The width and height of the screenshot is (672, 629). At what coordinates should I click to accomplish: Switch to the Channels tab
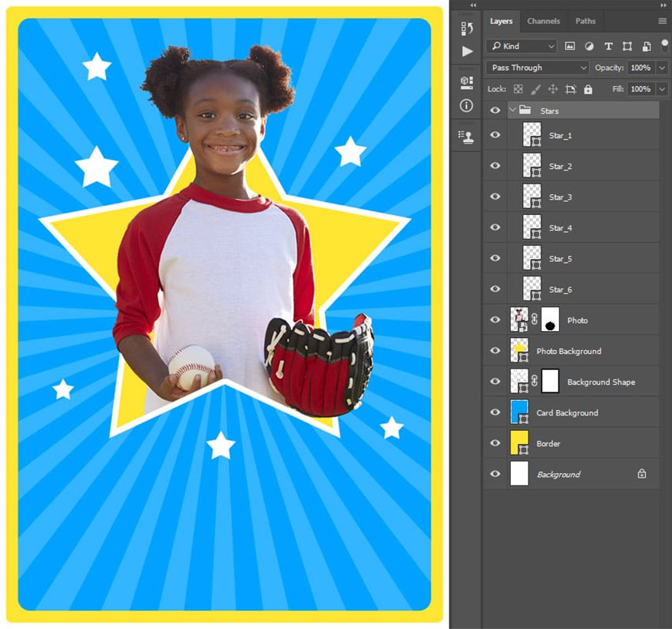543,21
